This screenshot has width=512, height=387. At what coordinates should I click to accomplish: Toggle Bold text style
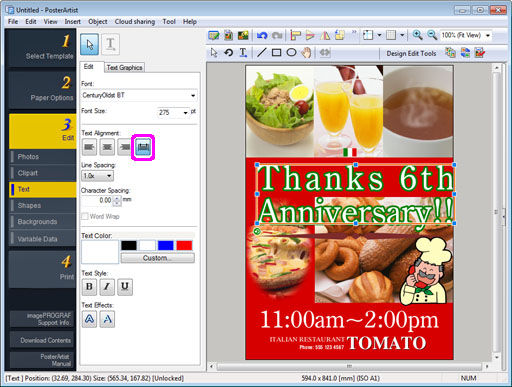click(x=89, y=287)
